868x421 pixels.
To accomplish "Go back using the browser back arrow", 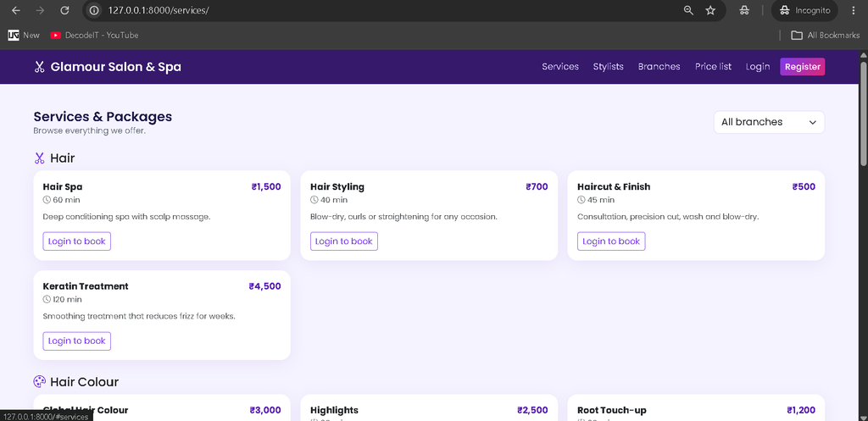I will pyautogui.click(x=16, y=10).
